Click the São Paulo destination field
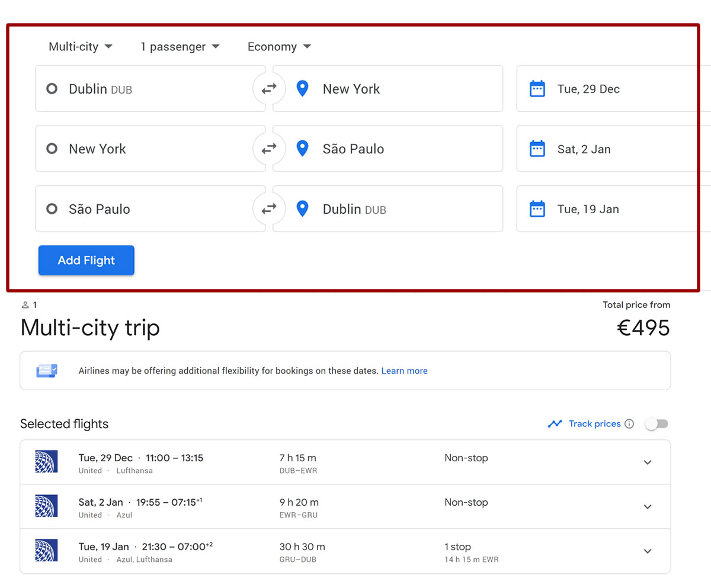Image resolution: width=711 pixels, height=588 pixels. point(391,149)
